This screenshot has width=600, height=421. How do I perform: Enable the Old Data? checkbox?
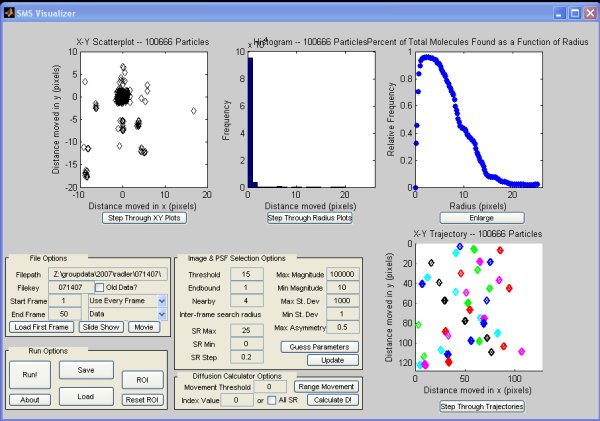point(99,287)
